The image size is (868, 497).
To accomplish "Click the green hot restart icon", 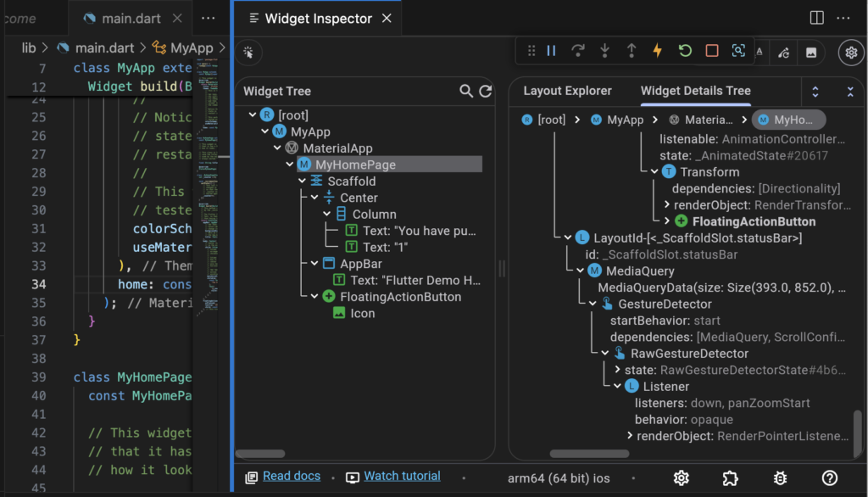I will pyautogui.click(x=685, y=51).
